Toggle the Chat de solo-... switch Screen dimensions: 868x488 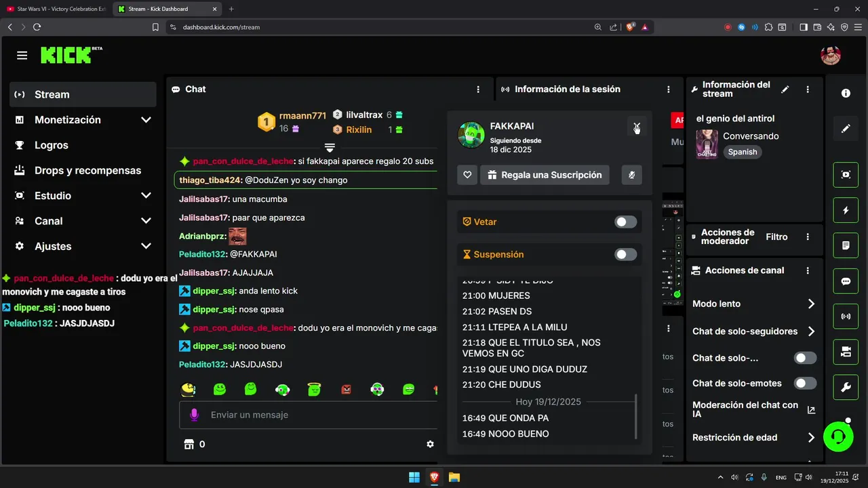[x=805, y=358]
